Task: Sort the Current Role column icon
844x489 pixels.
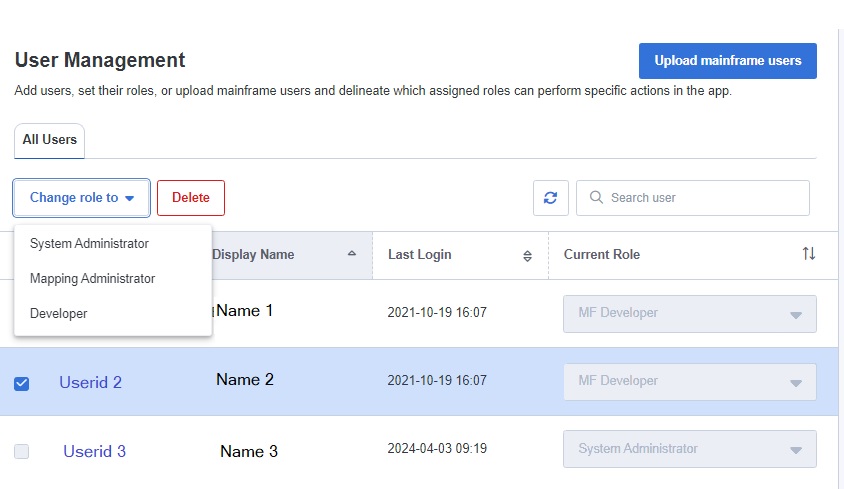Action: tap(808, 254)
